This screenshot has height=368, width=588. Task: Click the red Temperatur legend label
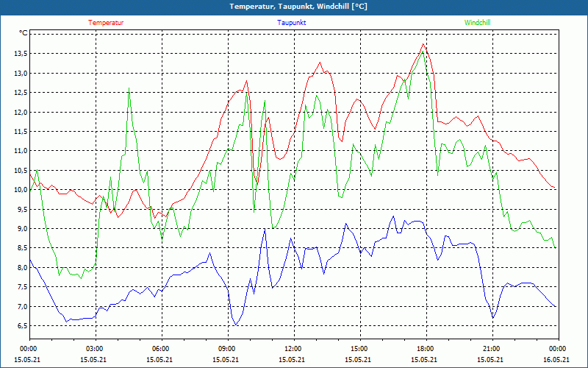tap(106, 23)
